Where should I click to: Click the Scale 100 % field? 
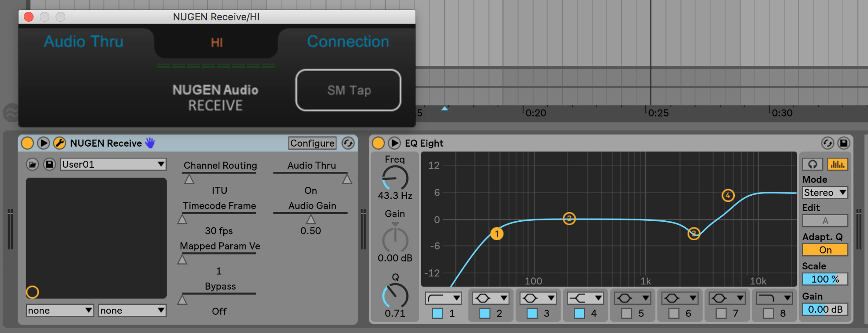pyautogui.click(x=825, y=279)
